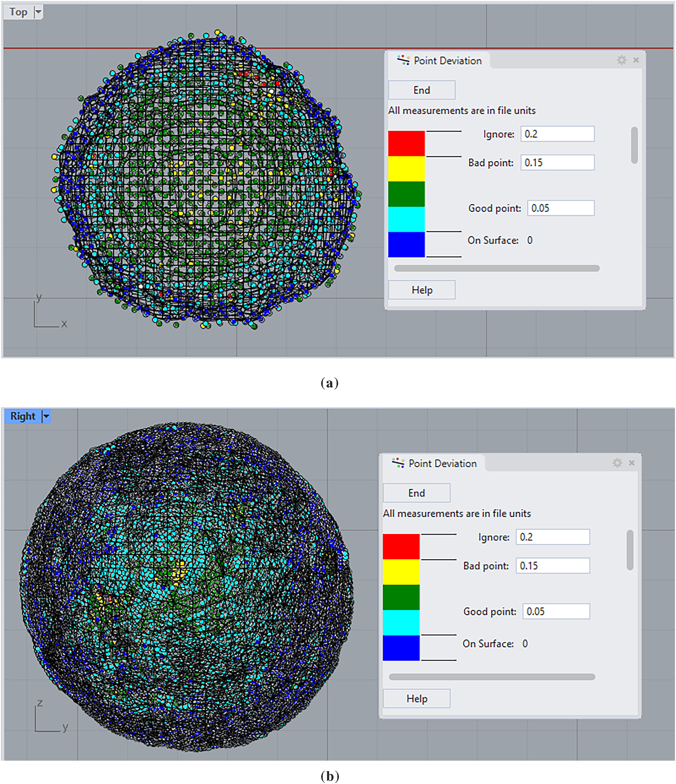Click the Top viewport title label

tap(18, 12)
